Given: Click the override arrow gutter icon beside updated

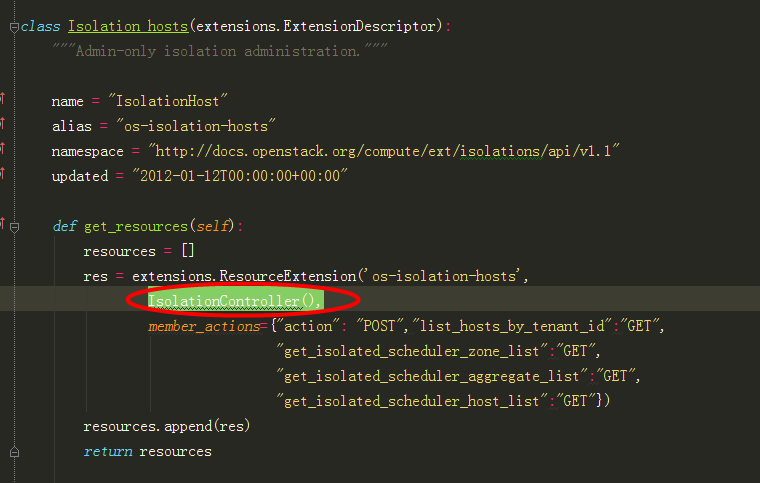Looking at the screenshot, I should tap(2, 173).
